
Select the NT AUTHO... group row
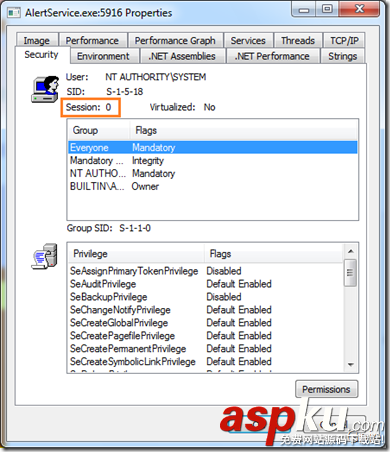tap(213, 173)
